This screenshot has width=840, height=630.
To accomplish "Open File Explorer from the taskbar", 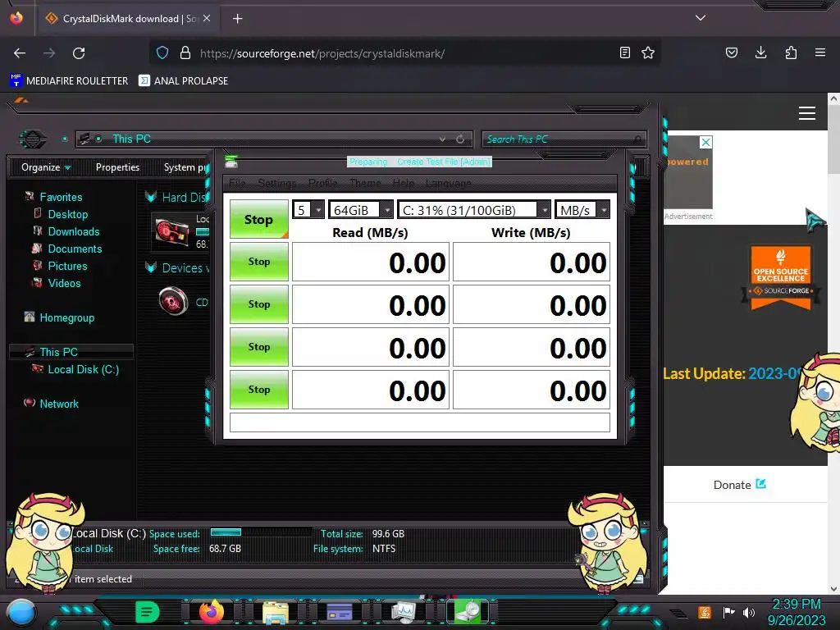I will (x=276, y=612).
